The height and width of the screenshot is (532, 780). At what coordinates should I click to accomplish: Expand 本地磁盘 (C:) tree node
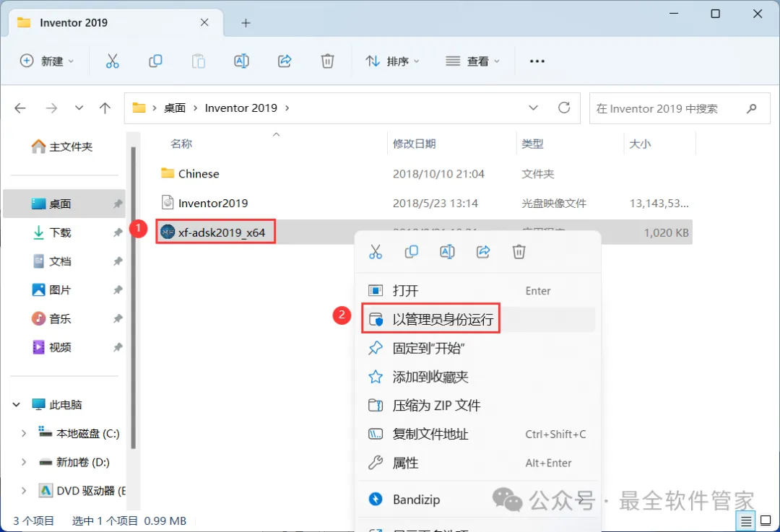pos(23,434)
